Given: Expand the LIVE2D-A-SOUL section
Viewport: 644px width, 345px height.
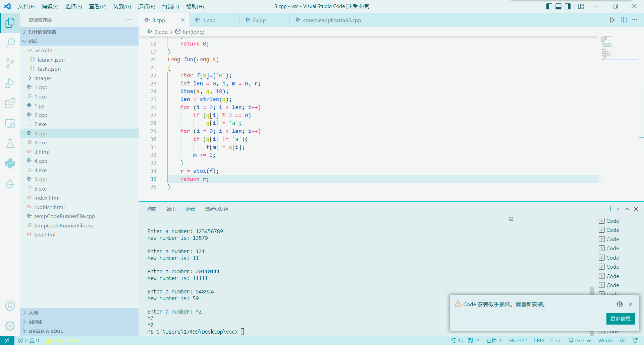Looking at the screenshot, I should pyautogui.click(x=79, y=331).
